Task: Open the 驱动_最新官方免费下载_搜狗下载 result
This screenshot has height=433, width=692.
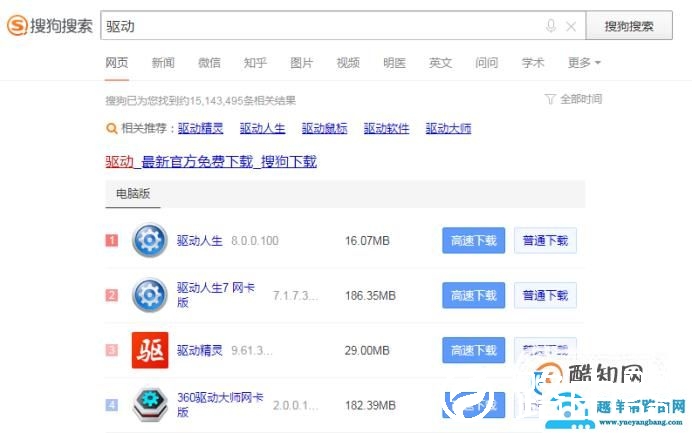Action: pyautogui.click(x=211, y=162)
